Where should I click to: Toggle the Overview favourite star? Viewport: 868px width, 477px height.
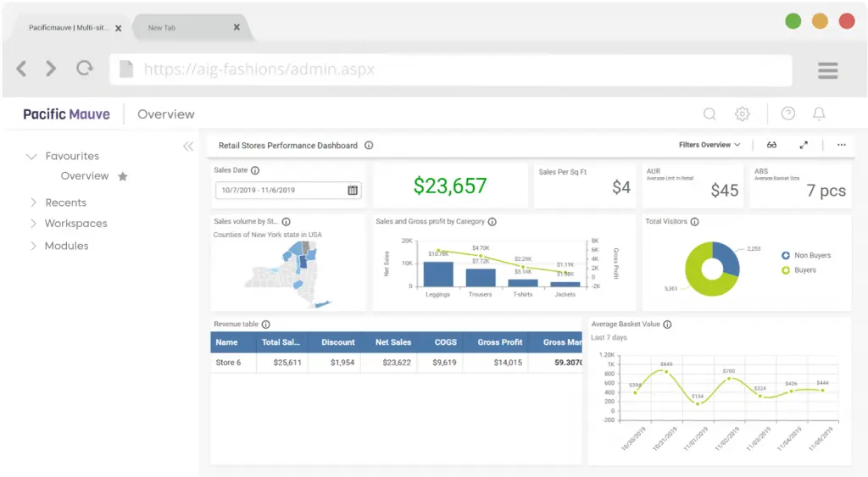point(123,176)
